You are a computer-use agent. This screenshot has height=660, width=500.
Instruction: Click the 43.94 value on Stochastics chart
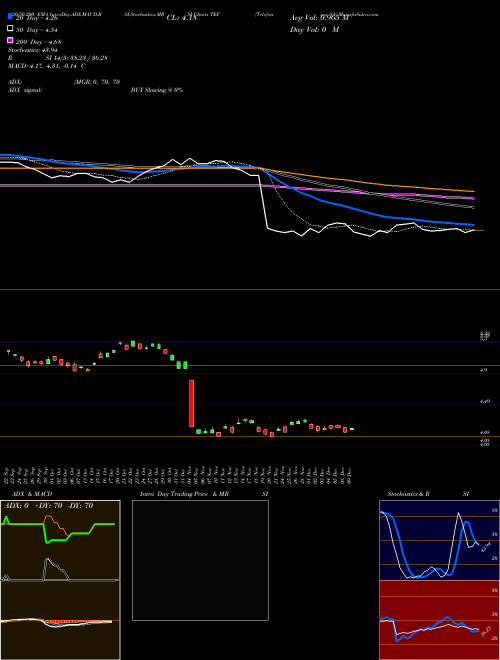[484, 547]
